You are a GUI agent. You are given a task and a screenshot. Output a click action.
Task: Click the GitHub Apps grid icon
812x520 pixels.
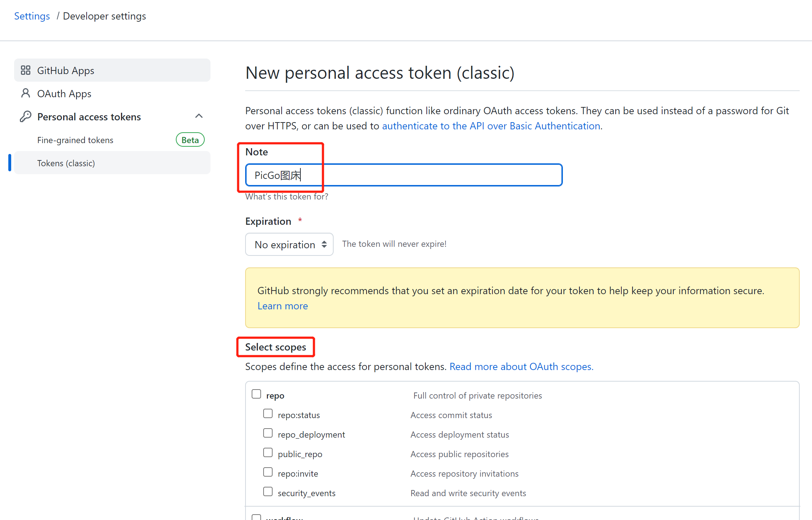[x=26, y=70]
